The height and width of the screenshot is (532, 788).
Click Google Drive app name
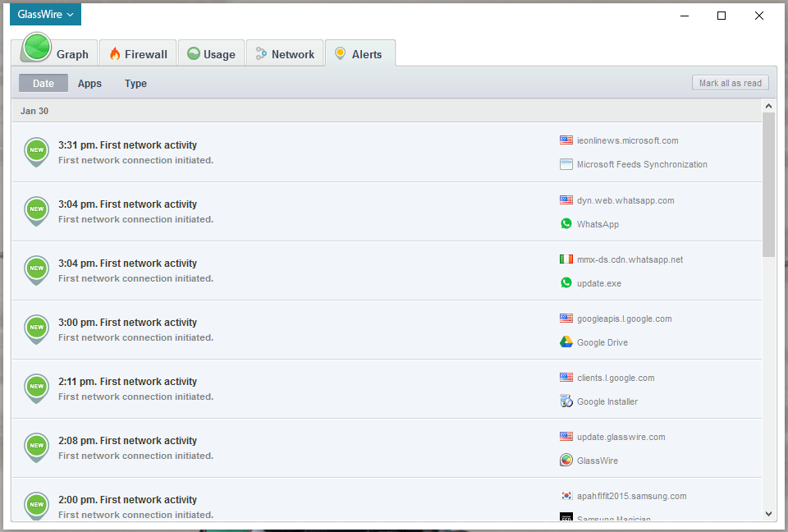[602, 342]
